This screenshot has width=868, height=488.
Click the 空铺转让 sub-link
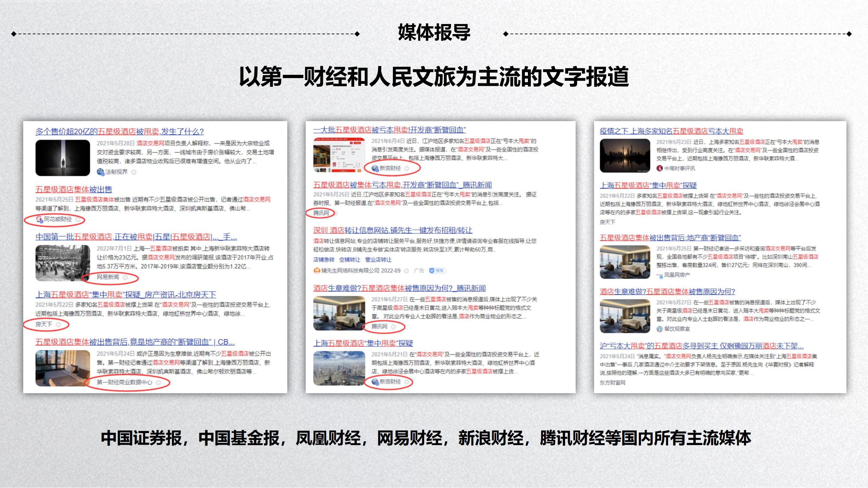(350, 260)
